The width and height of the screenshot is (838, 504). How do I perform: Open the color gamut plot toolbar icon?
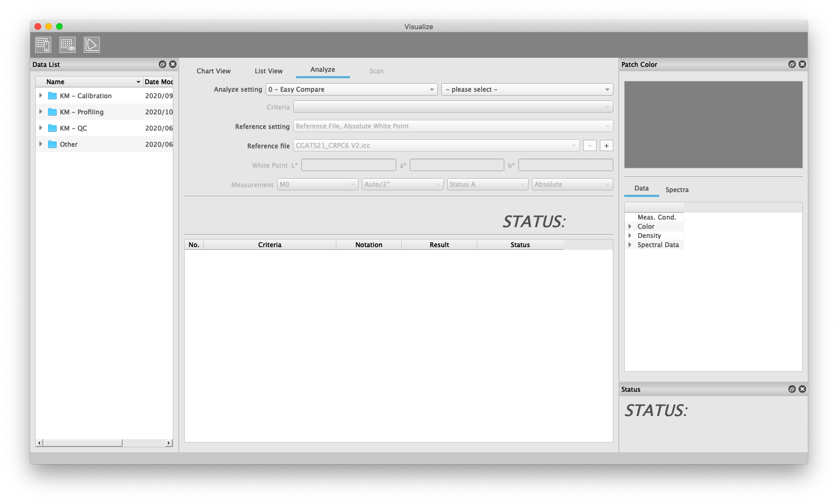[92, 45]
